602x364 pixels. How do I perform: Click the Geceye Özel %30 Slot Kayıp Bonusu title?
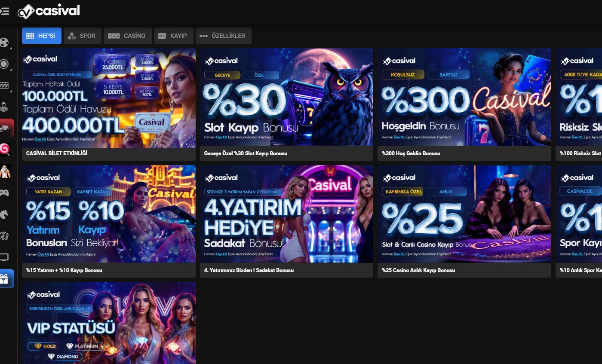(246, 153)
